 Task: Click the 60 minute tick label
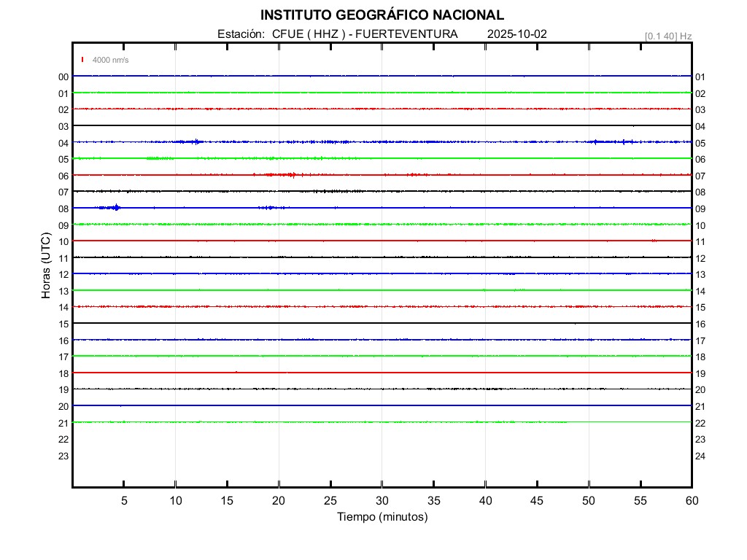point(691,500)
